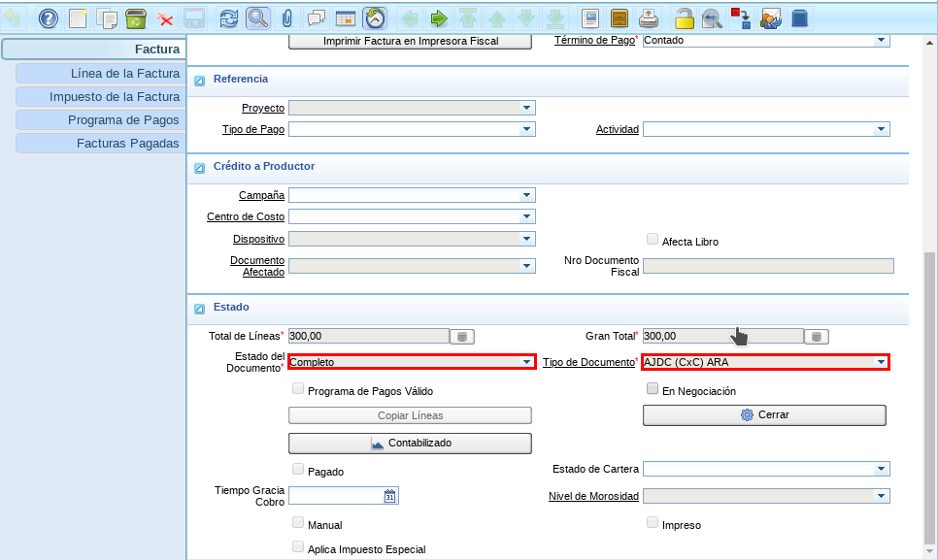Click the Print printer icon
938x560 pixels.
pyautogui.click(x=649, y=18)
